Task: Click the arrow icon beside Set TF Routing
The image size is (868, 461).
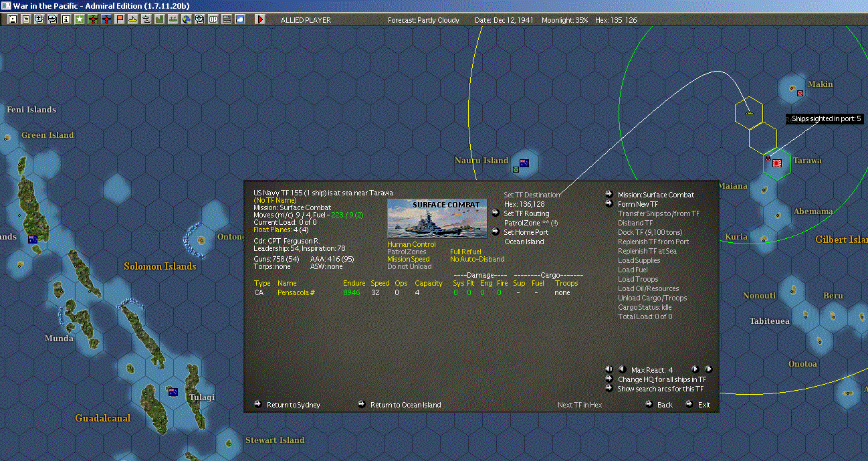Action: (x=495, y=213)
